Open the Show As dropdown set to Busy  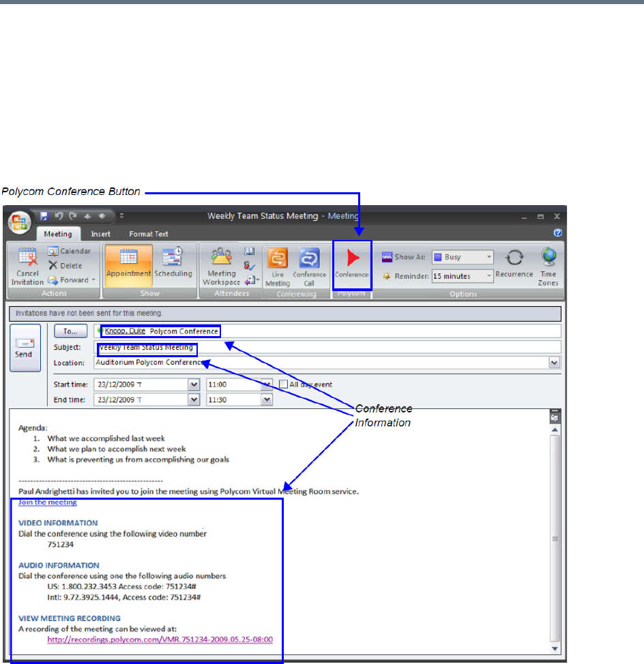coord(463,257)
